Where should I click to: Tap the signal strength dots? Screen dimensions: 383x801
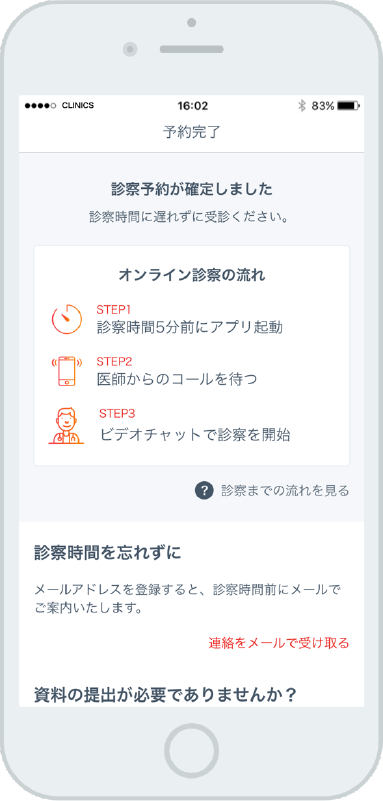40,106
